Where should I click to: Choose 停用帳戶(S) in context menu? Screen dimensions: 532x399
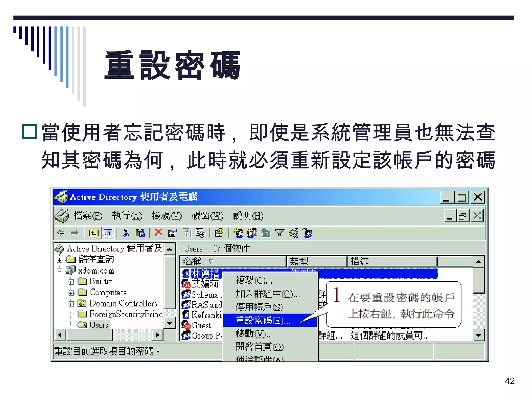pos(270,307)
